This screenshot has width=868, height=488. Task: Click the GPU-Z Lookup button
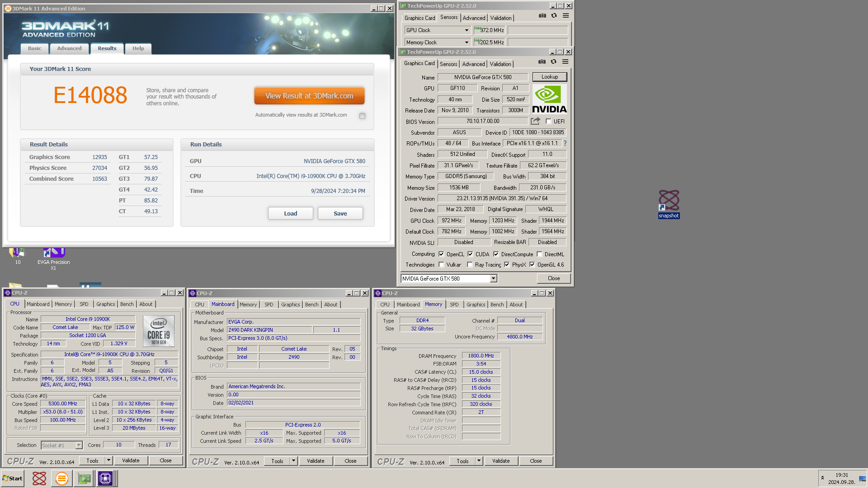pyautogui.click(x=549, y=77)
